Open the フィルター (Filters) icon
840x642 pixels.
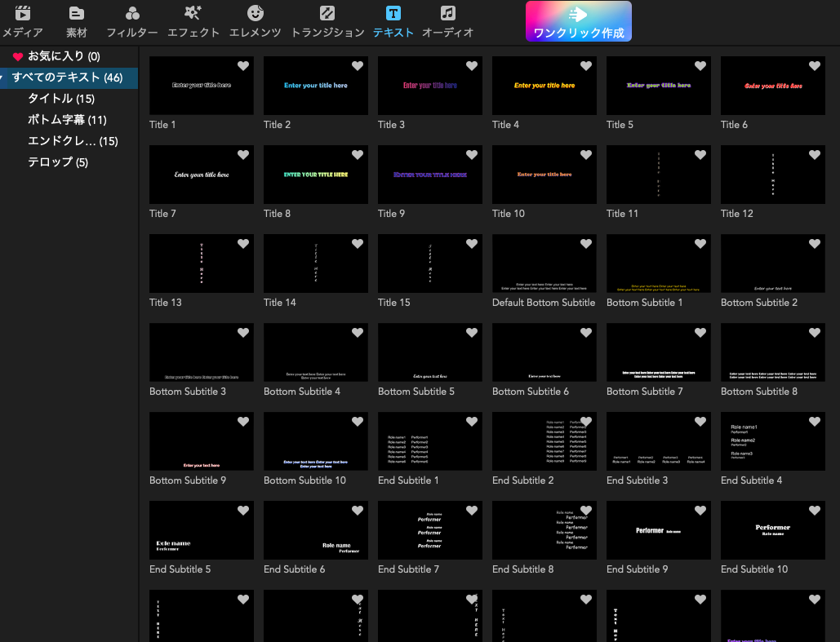[x=132, y=14]
